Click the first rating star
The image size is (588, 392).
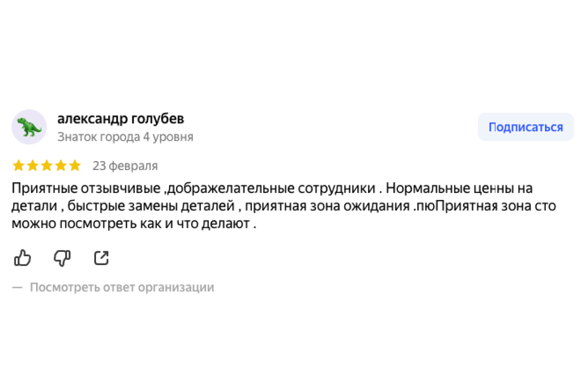[x=19, y=166]
